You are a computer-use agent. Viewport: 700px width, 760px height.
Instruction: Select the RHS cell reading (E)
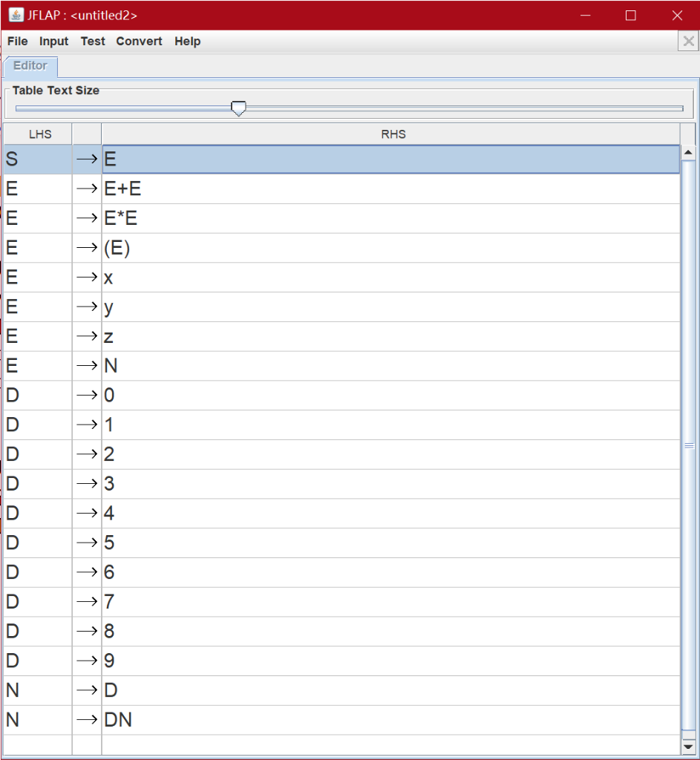coord(390,248)
